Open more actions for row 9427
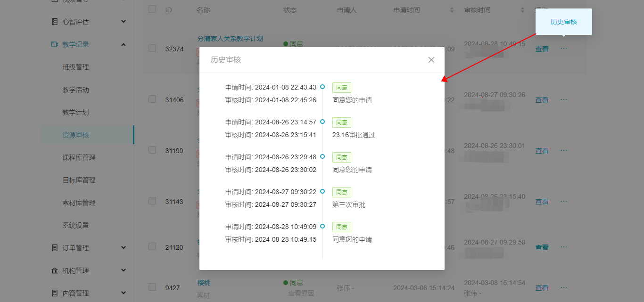This screenshot has height=302, width=644. (x=564, y=287)
